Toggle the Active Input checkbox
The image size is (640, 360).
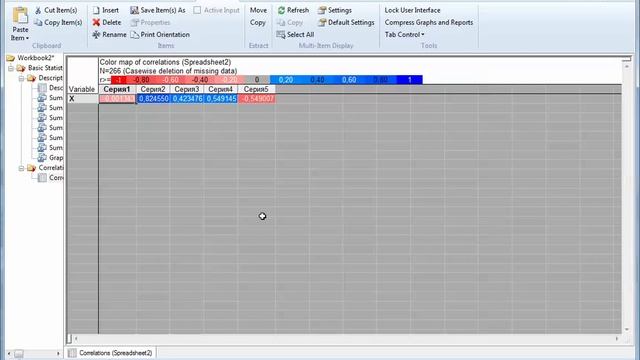[197, 10]
